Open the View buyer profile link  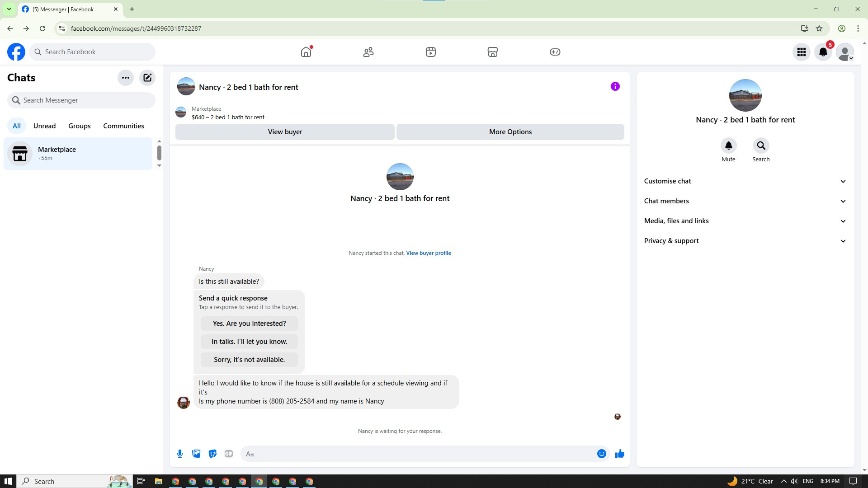pyautogui.click(x=428, y=253)
